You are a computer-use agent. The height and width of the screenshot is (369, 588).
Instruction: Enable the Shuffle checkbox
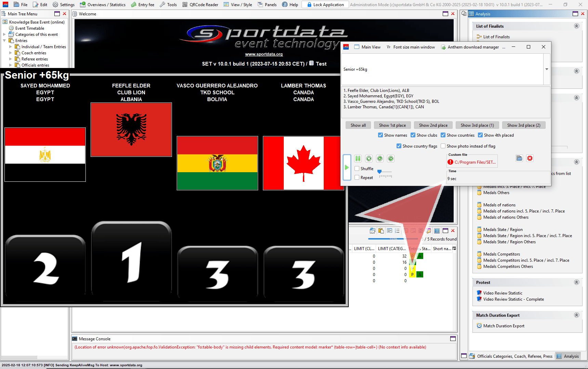[357, 168]
